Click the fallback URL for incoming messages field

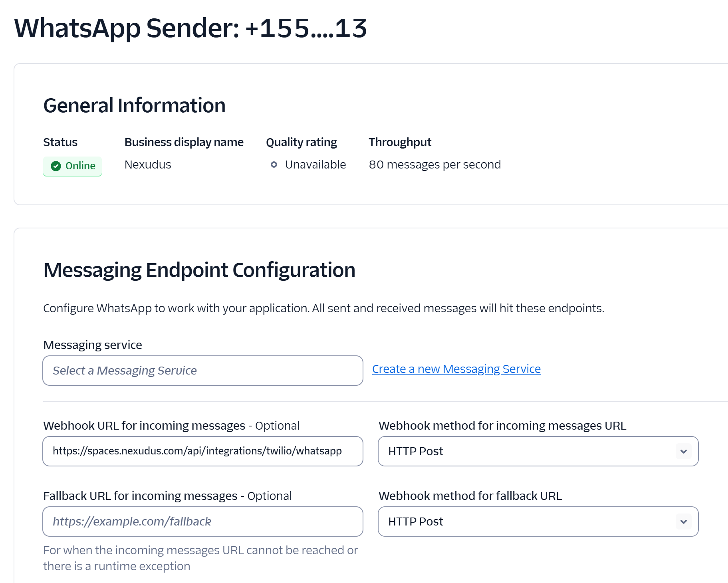pos(203,522)
